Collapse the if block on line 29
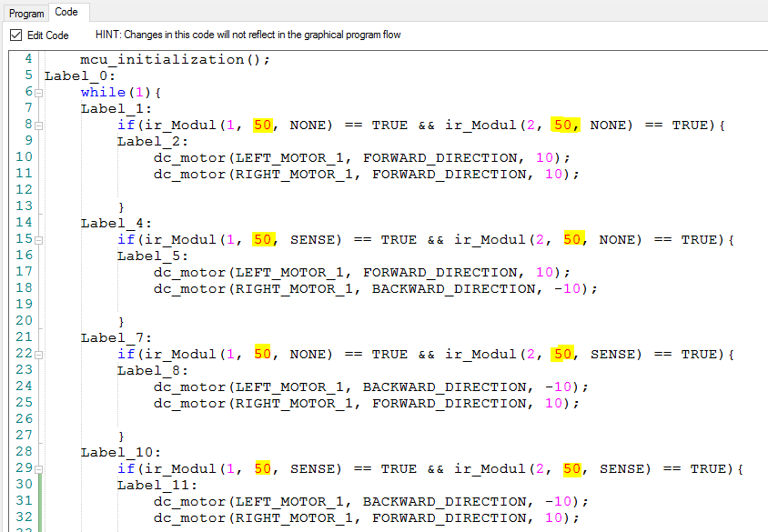Image resolution: width=768 pixels, height=532 pixels. pos(39,469)
